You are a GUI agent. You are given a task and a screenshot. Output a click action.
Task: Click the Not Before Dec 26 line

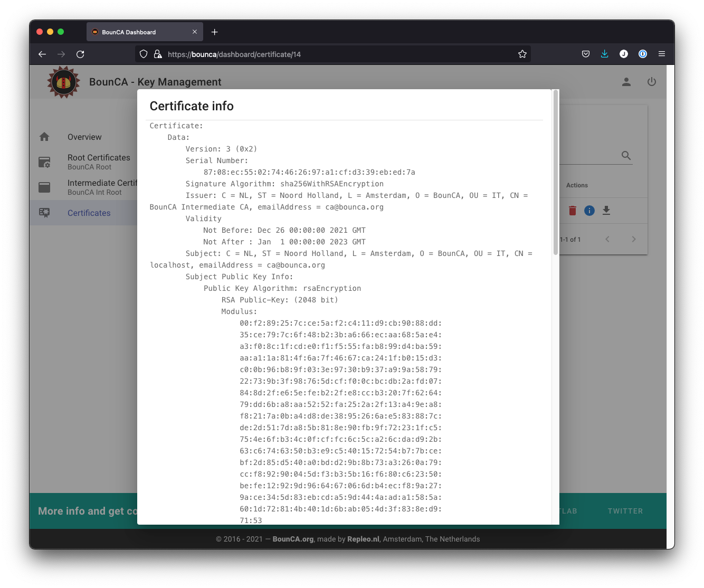pyautogui.click(x=284, y=230)
